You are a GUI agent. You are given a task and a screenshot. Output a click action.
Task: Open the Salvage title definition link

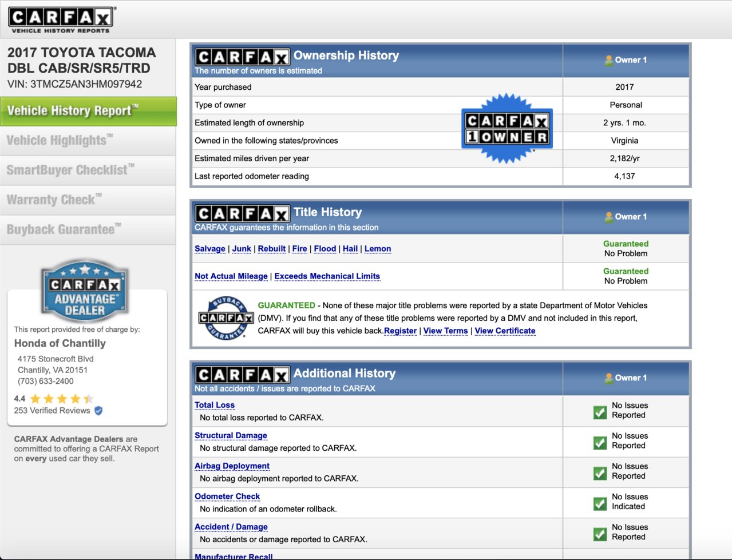[210, 249]
